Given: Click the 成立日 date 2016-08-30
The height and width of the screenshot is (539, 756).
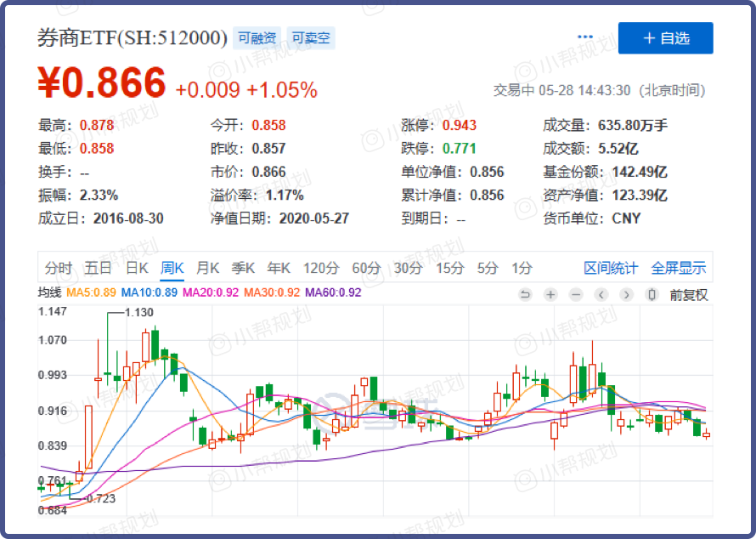Looking at the screenshot, I should point(128,218).
